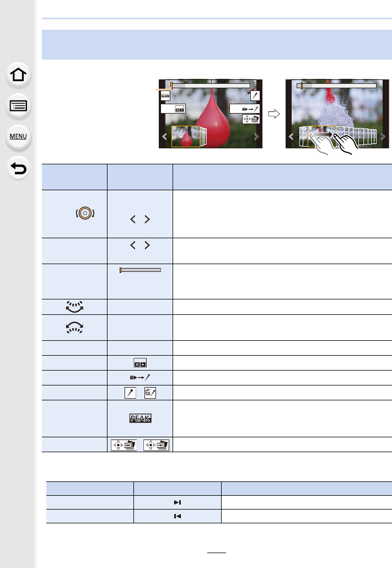Image resolution: width=392 pixels, height=568 pixels.
Task: Click the delete marker icon
Action: [x=150, y=393]
